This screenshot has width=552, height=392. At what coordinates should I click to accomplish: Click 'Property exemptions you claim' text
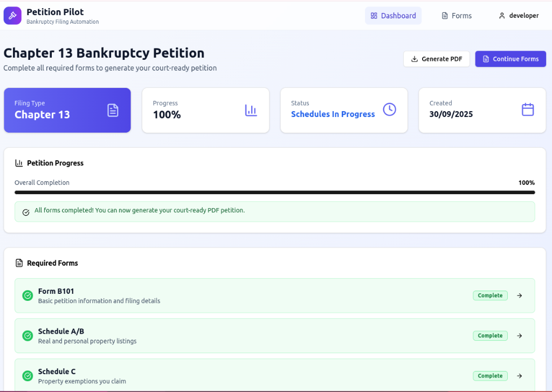82,381
